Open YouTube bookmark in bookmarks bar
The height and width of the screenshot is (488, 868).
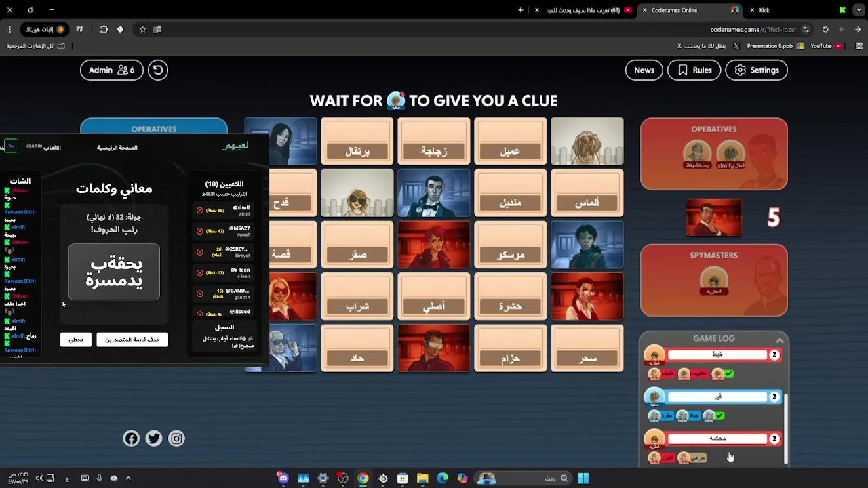pos(826,46)
